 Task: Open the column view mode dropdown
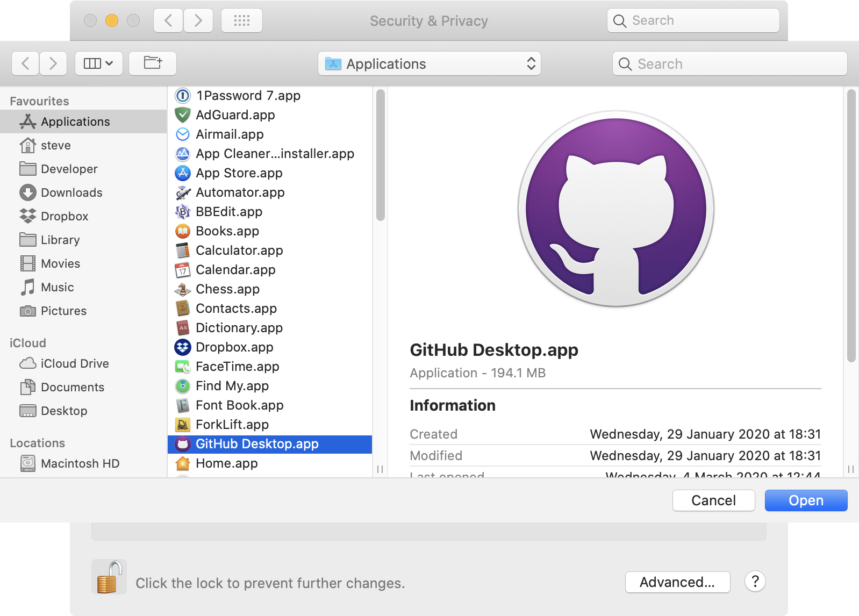(99, 63)
